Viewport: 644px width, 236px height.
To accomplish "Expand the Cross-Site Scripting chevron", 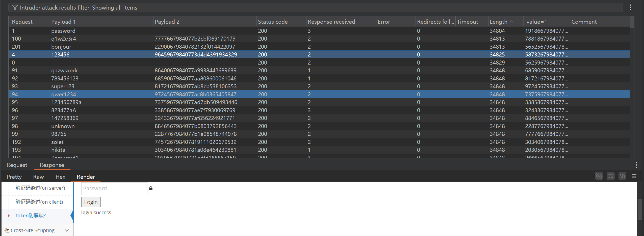I will pos(67,230).
